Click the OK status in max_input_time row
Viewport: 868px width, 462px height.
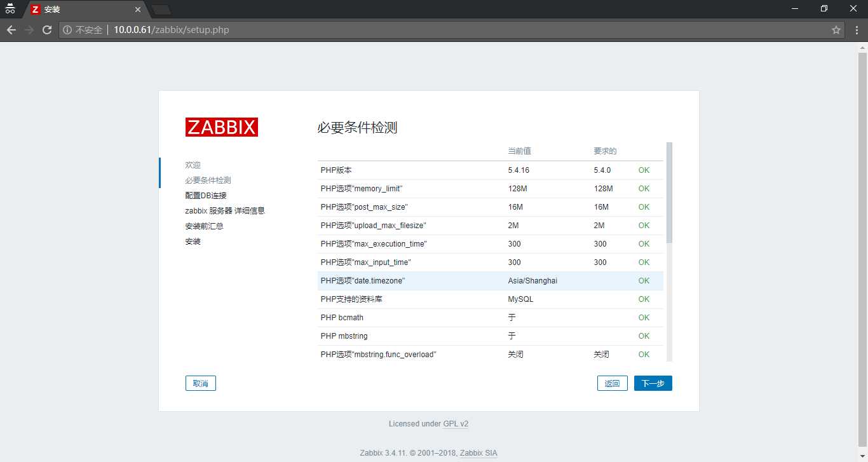644,262
